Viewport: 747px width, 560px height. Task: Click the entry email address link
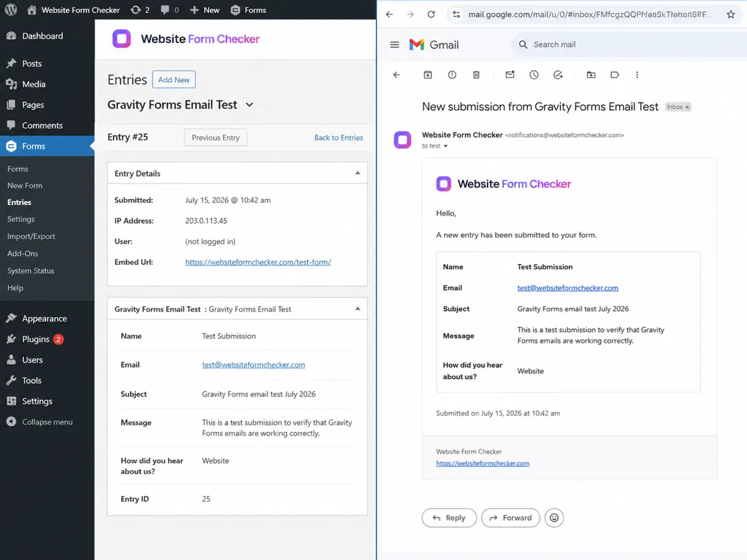(x=253, y=365)
